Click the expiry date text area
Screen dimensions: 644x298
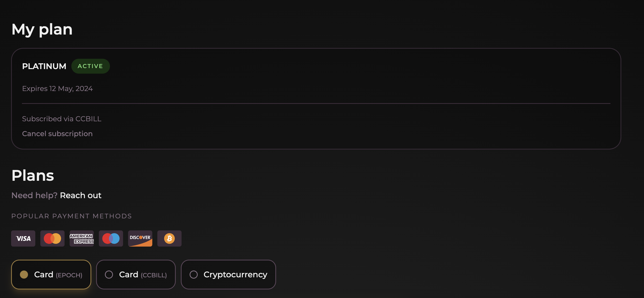click(57, 88)
